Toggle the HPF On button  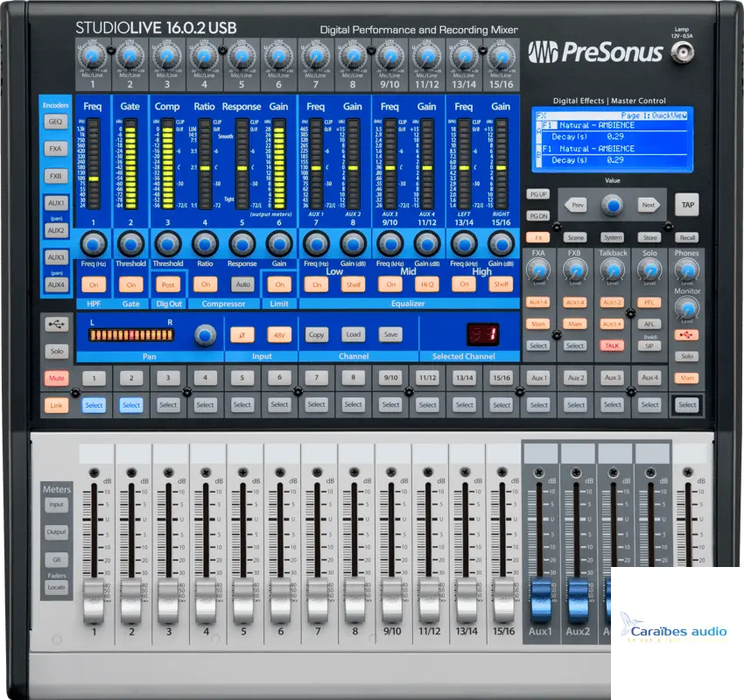(94, 284)
